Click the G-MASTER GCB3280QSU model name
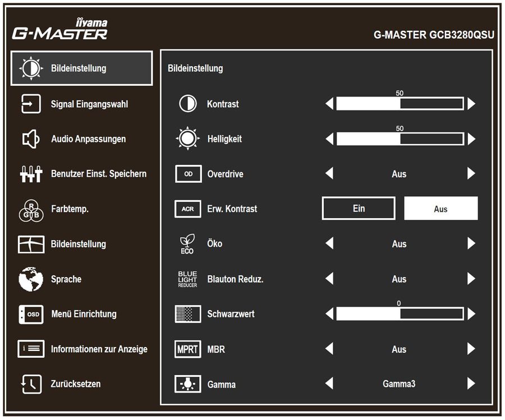Screen dimensions: 505x420 point(434,35)
